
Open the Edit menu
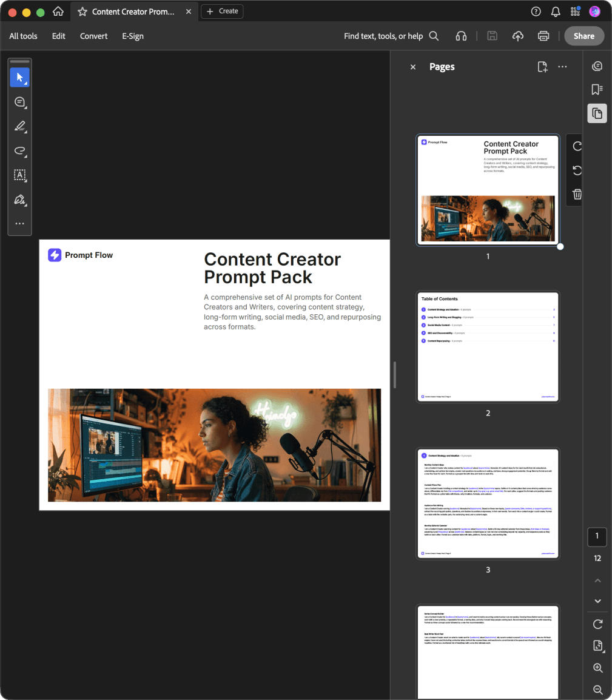[x=58, y=36]
